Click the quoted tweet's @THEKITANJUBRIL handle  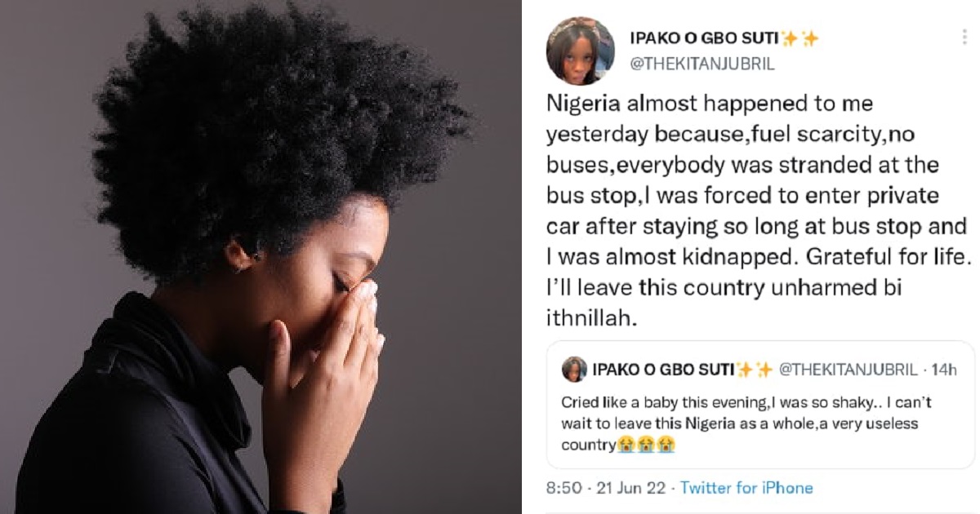pos(849,370)
